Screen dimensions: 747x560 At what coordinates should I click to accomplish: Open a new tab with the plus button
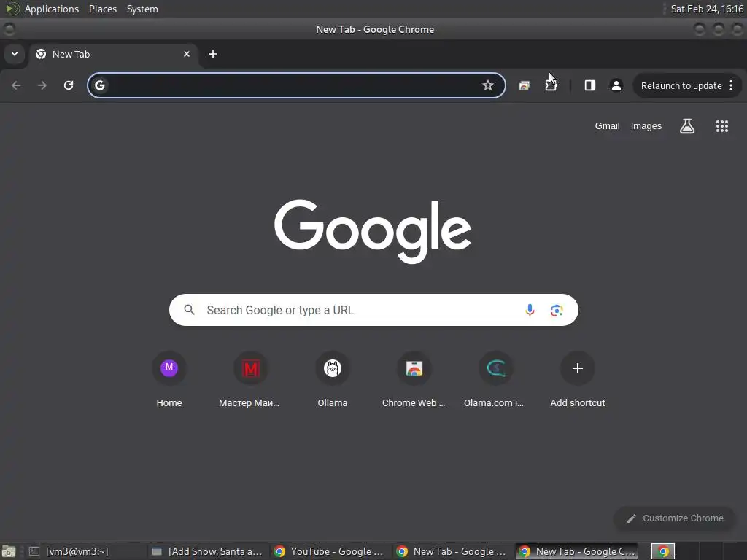pyautogui.click(x=213, y=54)
